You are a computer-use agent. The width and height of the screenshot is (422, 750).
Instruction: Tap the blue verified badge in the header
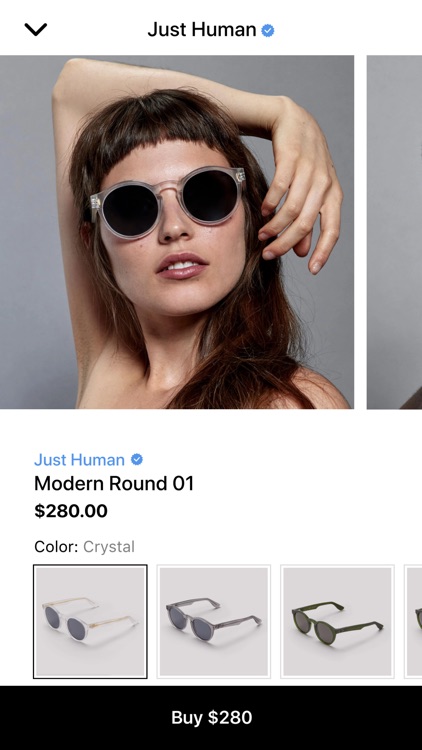[268, 31]
